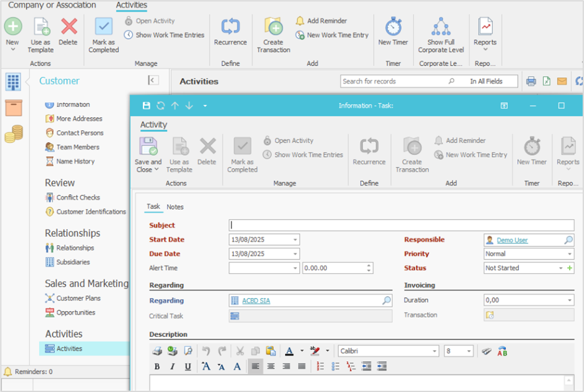
Task: Open the Demo User responsible link
Action: click(512, 240)
